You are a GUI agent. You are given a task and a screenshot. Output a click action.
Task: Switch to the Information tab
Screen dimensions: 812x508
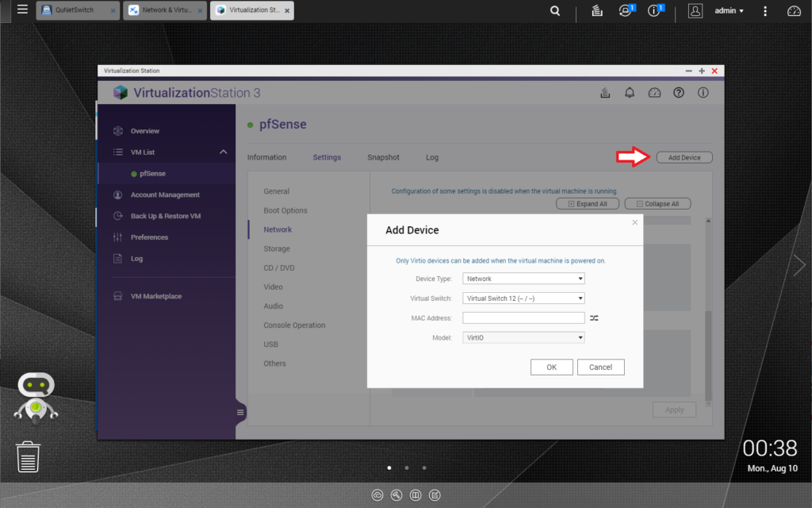(266, 157)
